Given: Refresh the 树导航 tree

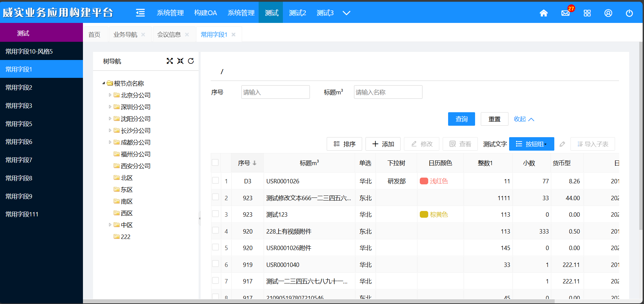Looking at the screenshot, I should pos(191,61).
